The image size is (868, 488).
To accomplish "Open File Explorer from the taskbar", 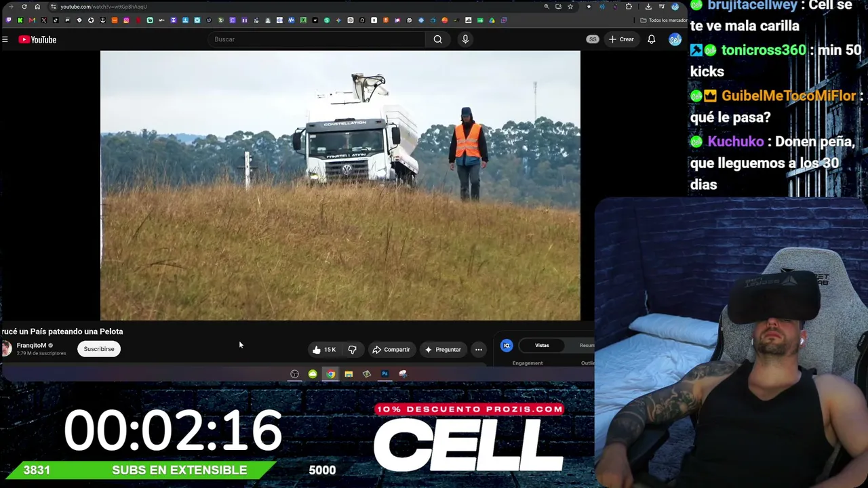I will click(x=349, y=374).
